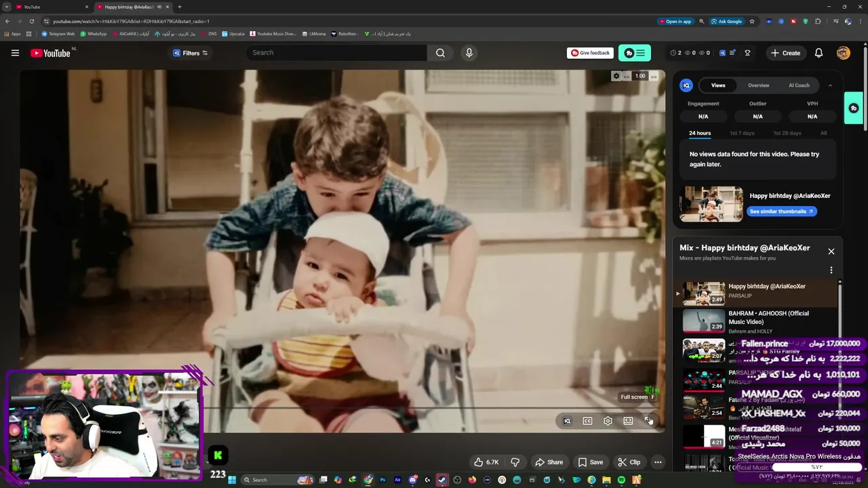The width and height of the screenshot is (868, 488).
Task: Select the 1st 7 days range
Action: pos(742,134)
